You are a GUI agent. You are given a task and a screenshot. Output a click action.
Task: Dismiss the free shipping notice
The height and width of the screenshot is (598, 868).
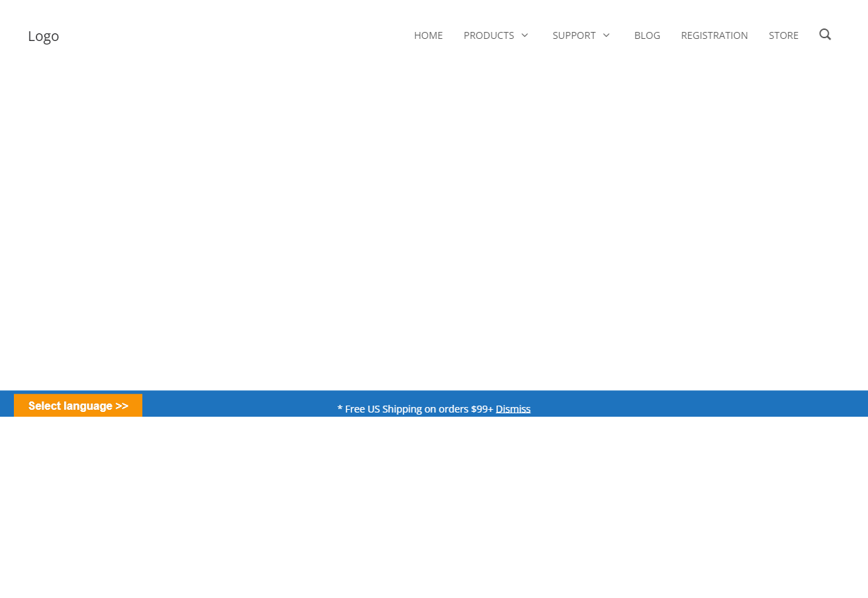pos(513,409)
